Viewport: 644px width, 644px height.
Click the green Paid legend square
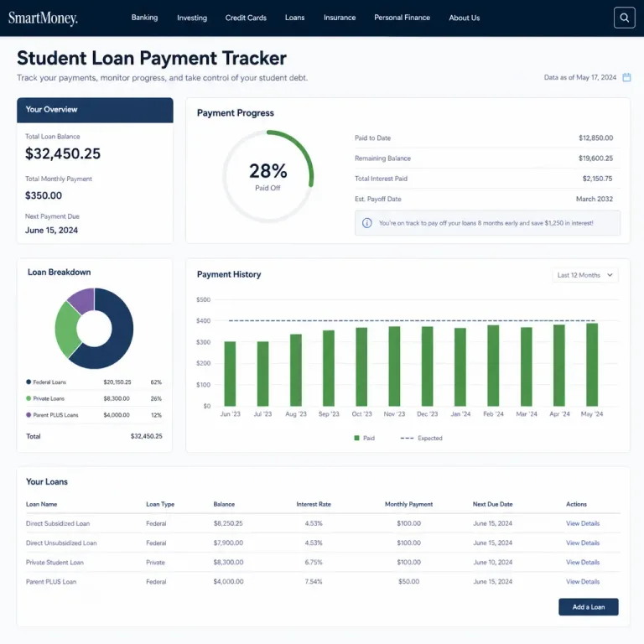[356, 439]
